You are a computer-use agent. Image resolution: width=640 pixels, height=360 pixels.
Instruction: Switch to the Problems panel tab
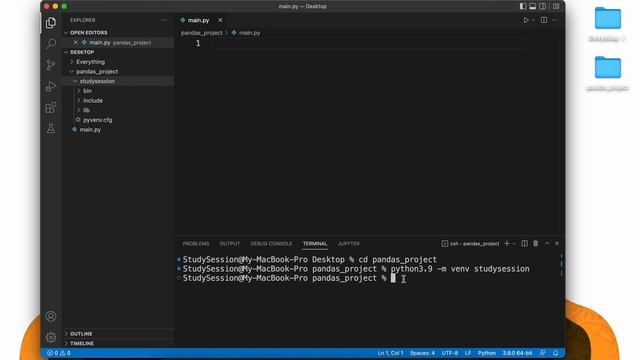[196, 244]
